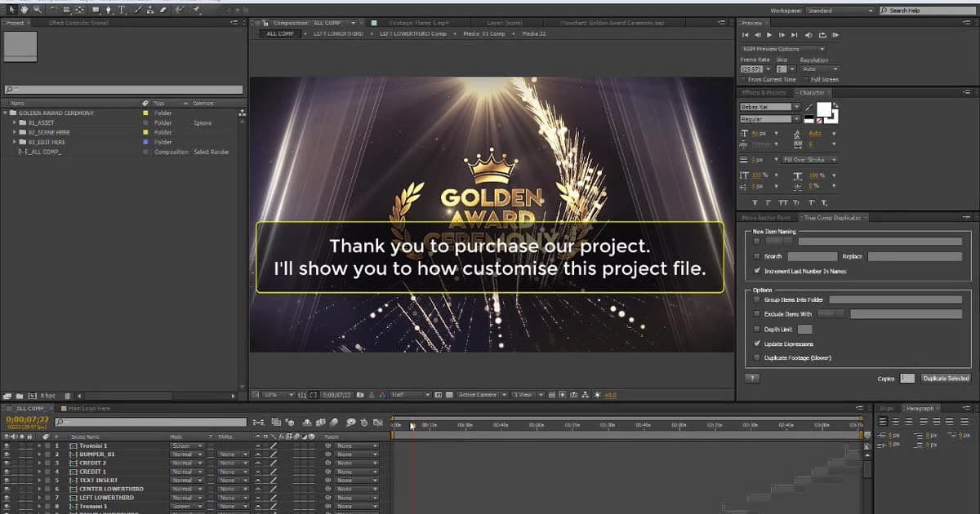The height and width of the screenshot is (514, 980).
Task: Check Group Items Into Folder
Action: (x=758, y=299)
